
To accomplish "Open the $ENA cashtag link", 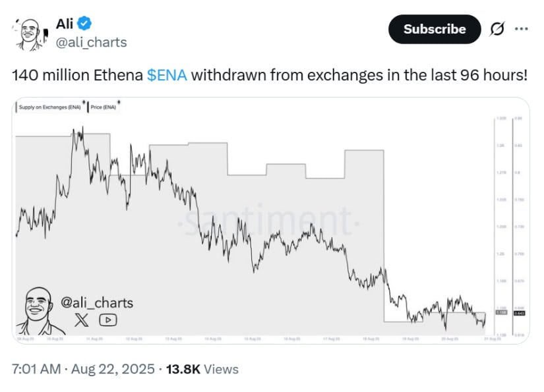I will pos(167,75).
